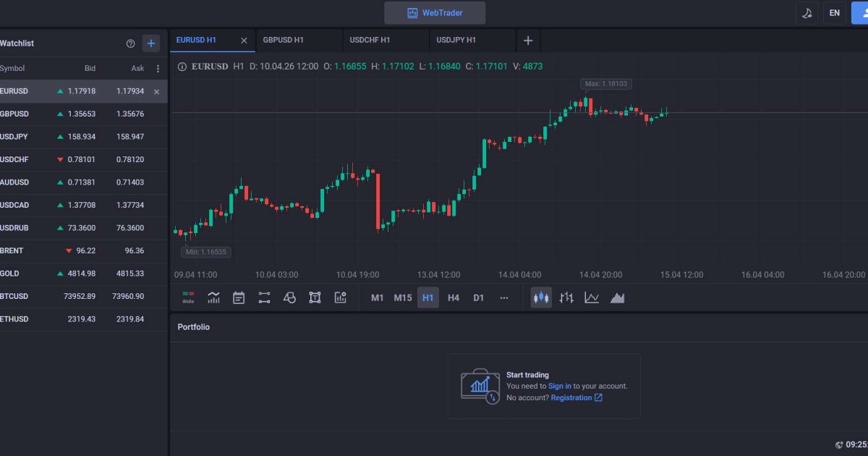
Task: Click the GOLD ask price 4815.33
Action: (129, 274)
